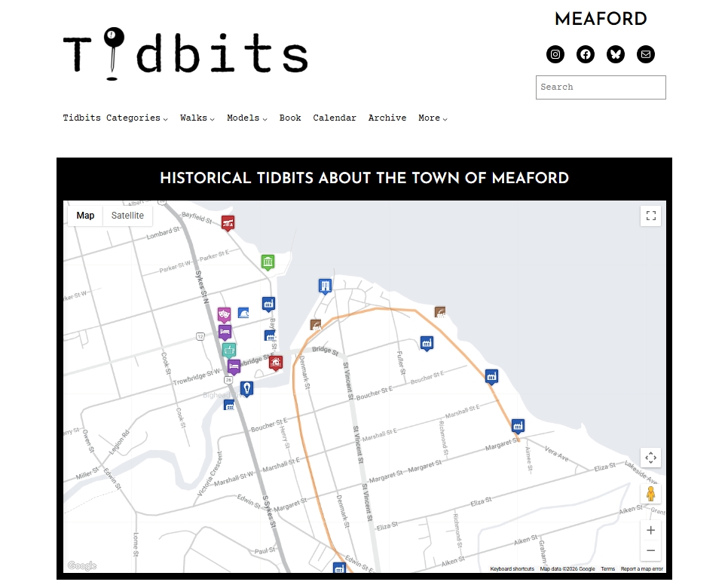728x588 pixels.
Task: Select the purple theatre masks marker
Action: click(224, 314)
